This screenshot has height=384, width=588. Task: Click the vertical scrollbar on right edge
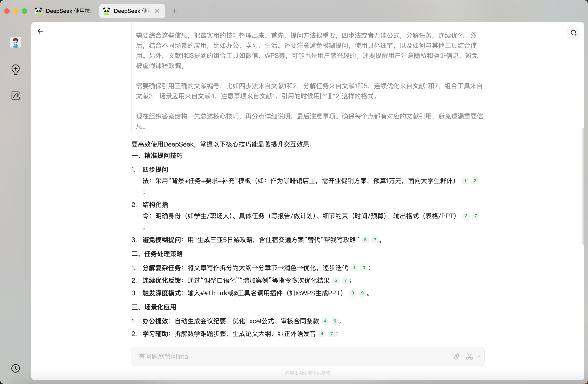point(583,186)
